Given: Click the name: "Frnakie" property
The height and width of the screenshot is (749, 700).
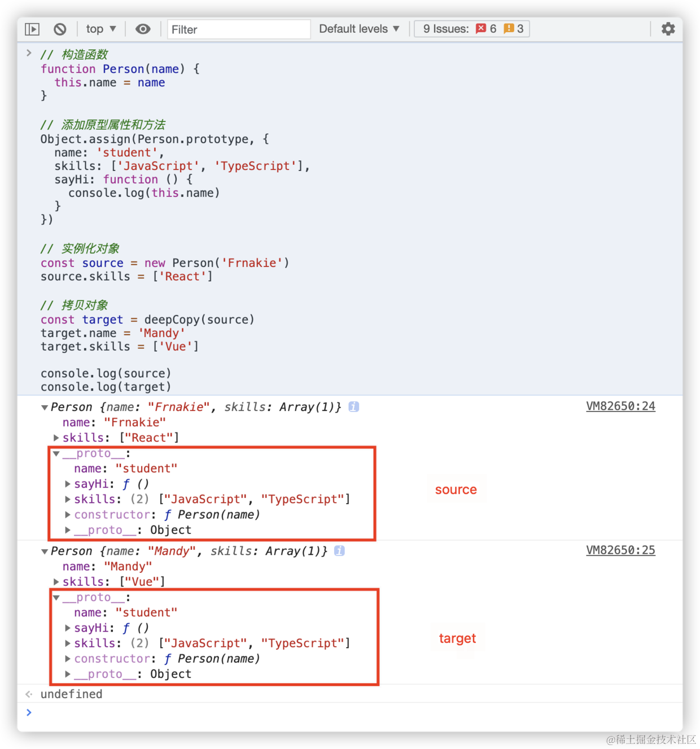Looking at the screenshot, I should pos(114,422).
